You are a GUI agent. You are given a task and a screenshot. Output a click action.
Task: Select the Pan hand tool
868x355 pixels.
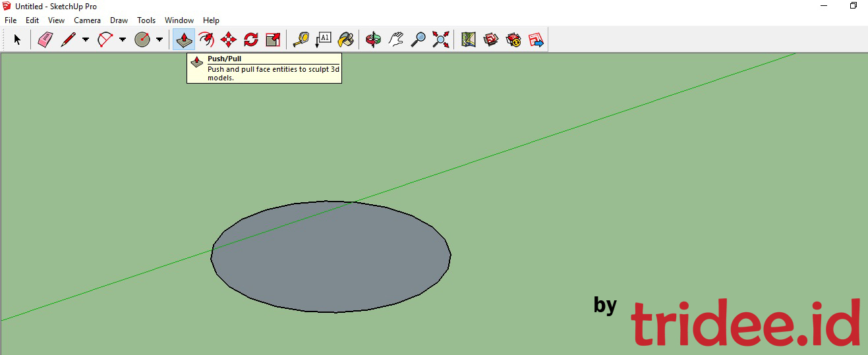[395, 40]
